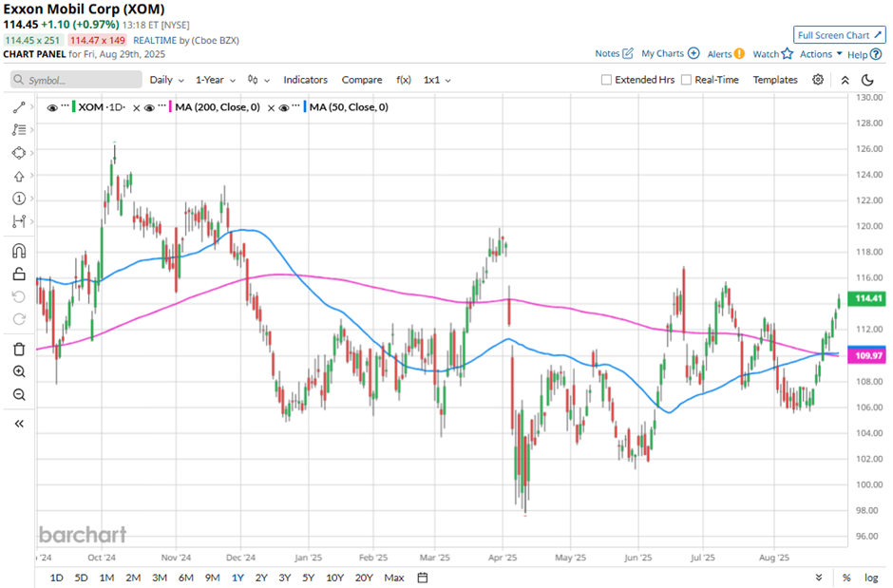
Task: Open the Compare menu
Action: click(362, 80)
